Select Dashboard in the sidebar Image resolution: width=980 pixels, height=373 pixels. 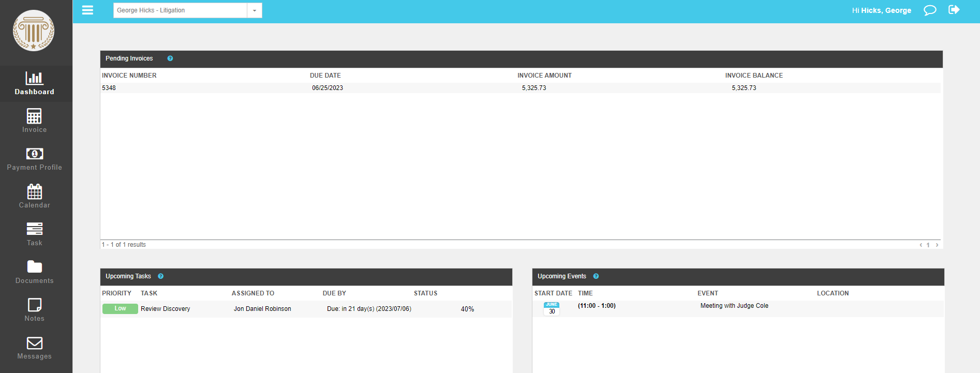pos(34,84)
